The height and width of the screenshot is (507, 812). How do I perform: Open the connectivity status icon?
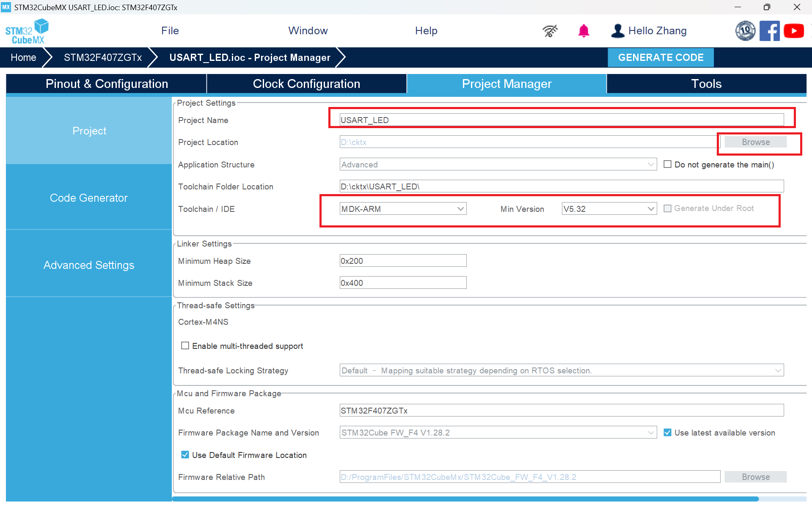[550, 31]
